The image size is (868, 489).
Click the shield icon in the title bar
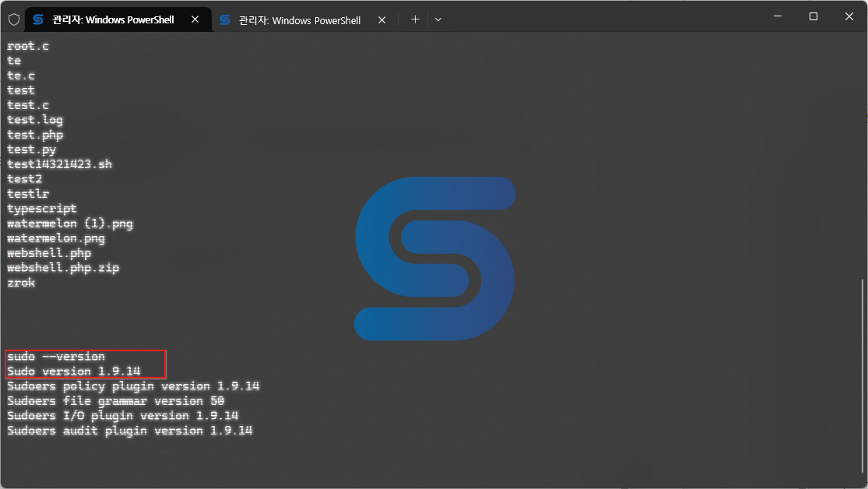click(14, 19)
